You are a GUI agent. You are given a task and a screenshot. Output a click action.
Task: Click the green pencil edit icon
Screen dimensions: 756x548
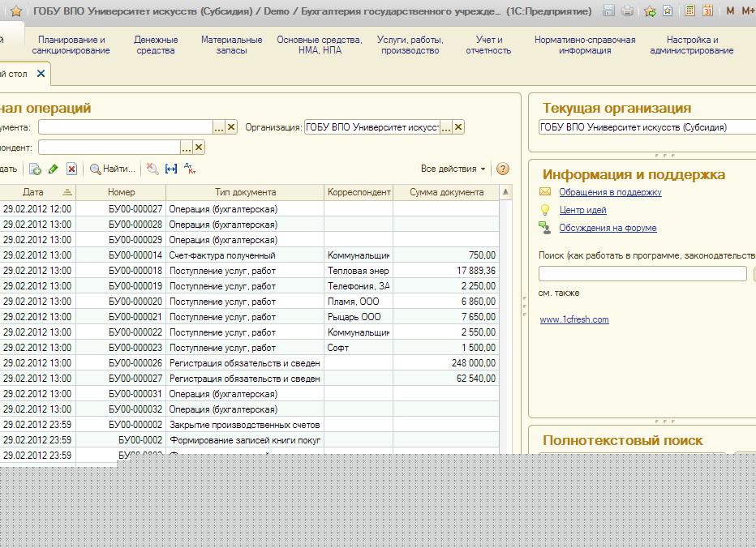[54, 169]
